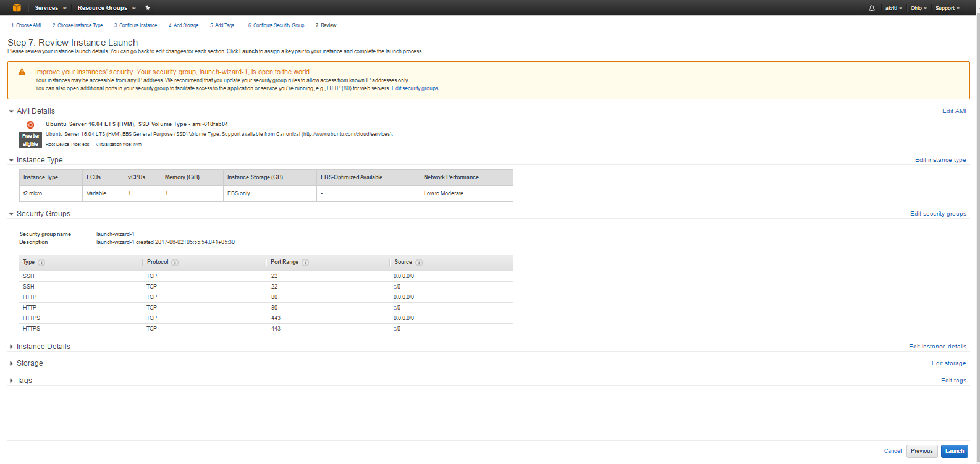The width and height of the screenshot is (980, 464).
Task: Go to step 6. Configure Security Group
Action: click(276, 25)
